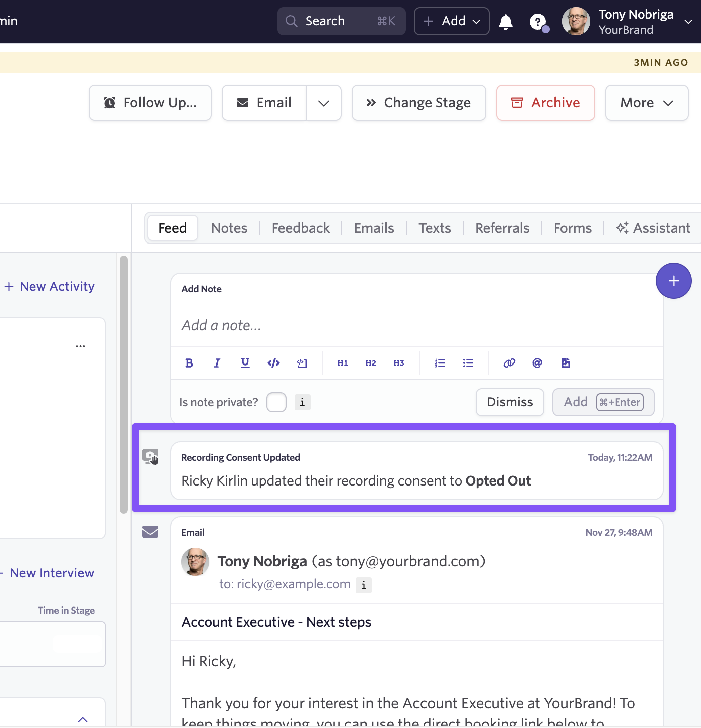Switch to the Notes tab

(x=229, y=228)
